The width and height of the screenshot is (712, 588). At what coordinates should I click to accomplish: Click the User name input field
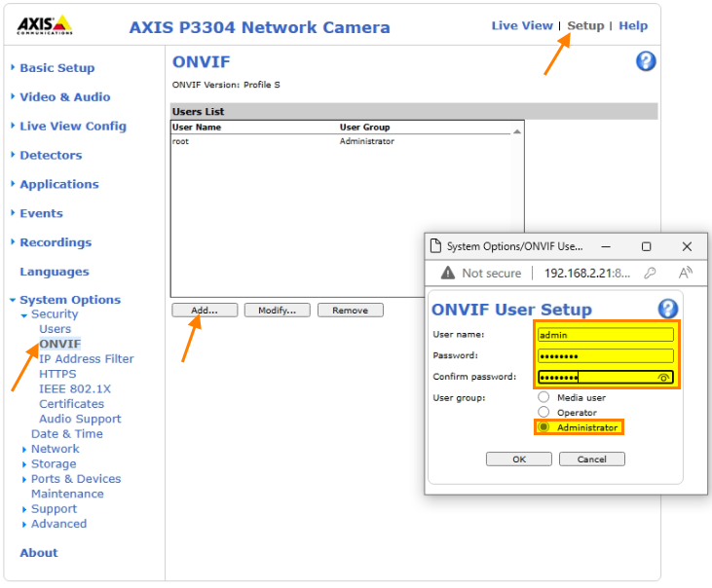pos(605,334)
